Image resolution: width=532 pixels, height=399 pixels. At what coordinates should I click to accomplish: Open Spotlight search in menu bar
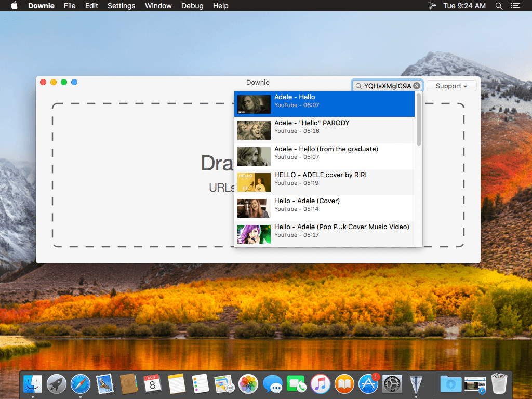coord(499,6)
